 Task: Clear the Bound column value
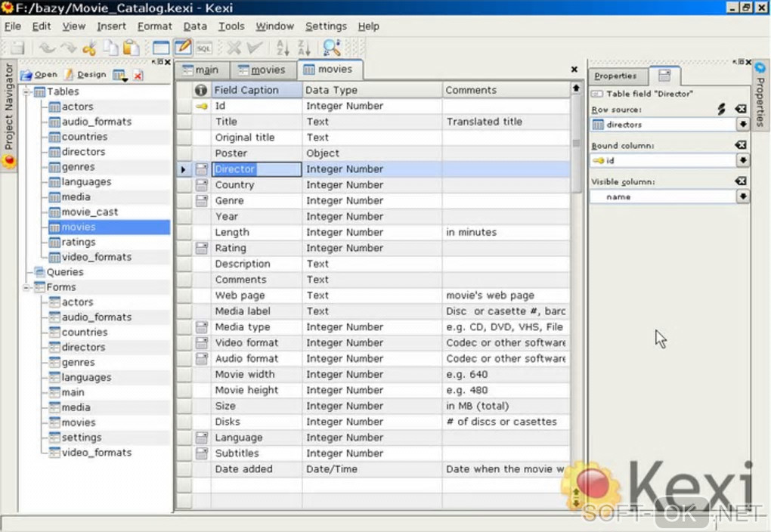741,145
